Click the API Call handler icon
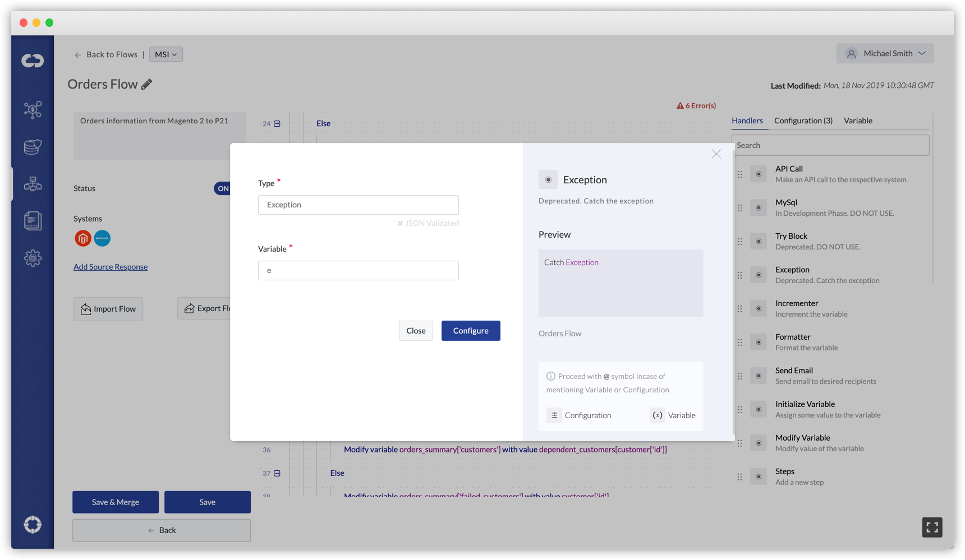Image resolution: width=965 pixels, height=560 pixels. (759, 174)
